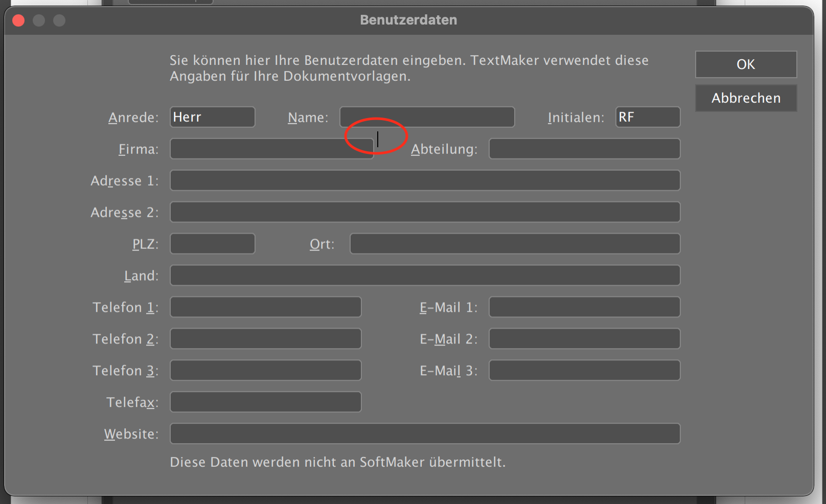Focus the Anrede field containing Herr

click(213, 117)
